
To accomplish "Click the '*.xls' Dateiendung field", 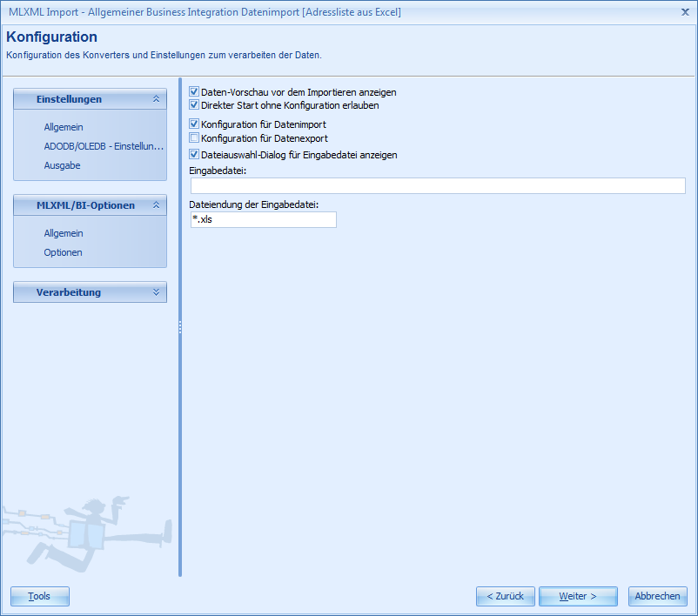I will coord(263,219).
